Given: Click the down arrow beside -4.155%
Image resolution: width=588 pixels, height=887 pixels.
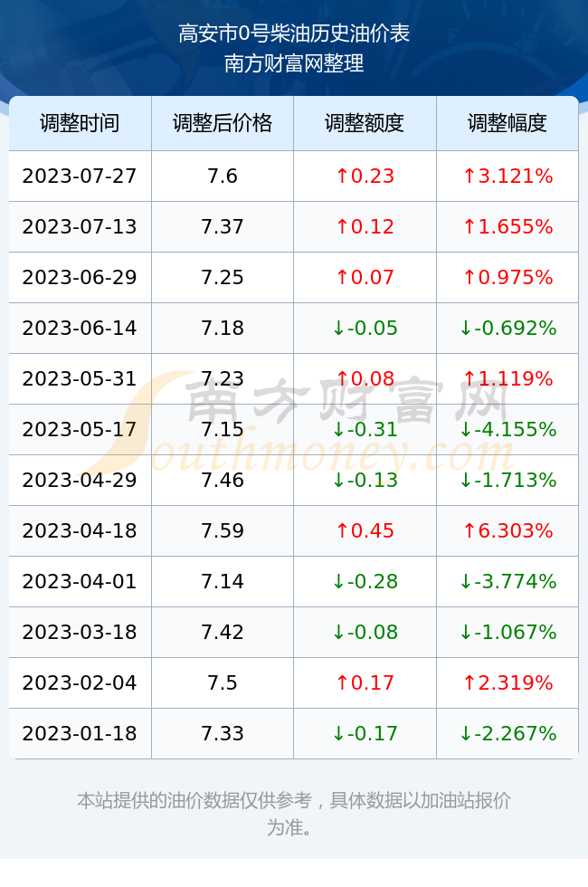Looking at the screenshot, I should click(x=466, y=429).
